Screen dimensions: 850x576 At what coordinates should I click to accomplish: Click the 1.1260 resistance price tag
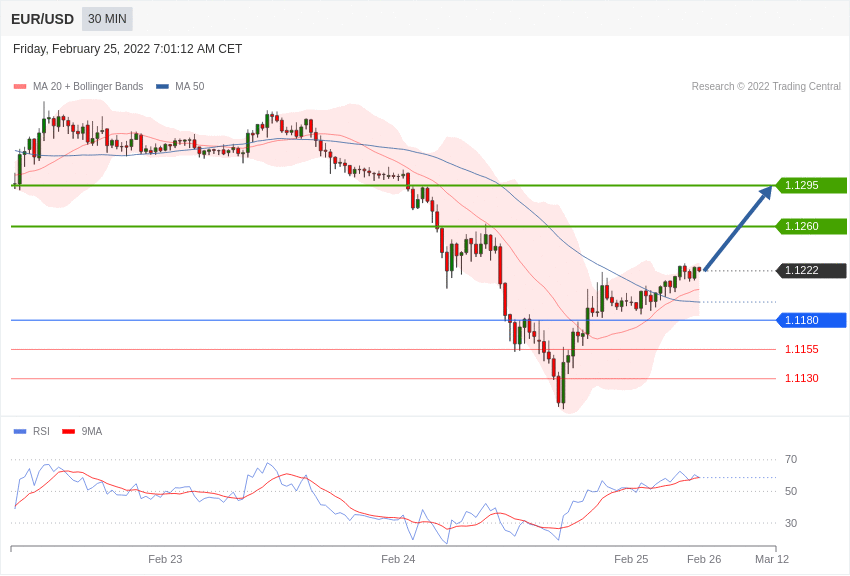(812, 226)
